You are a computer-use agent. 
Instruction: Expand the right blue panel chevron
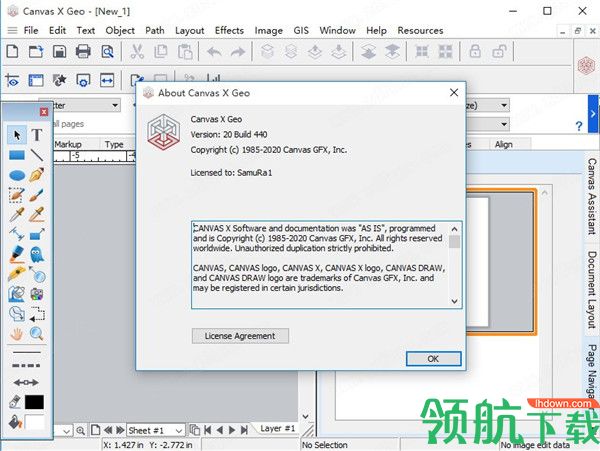point(593,114)
